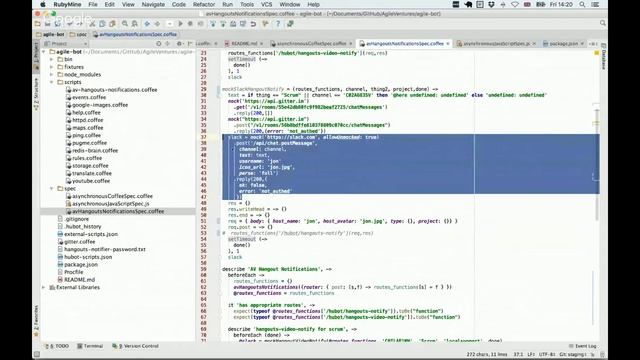Open the Dropbox menu bar icon

tap(491, 4)
